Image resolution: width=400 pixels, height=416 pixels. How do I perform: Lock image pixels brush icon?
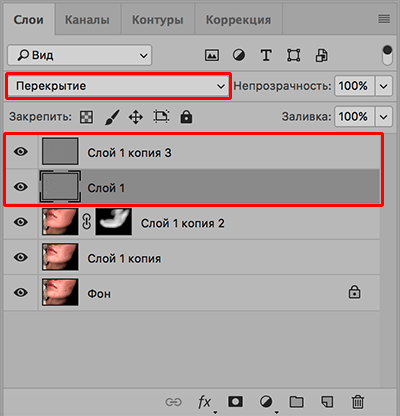(x=112, y=117)
